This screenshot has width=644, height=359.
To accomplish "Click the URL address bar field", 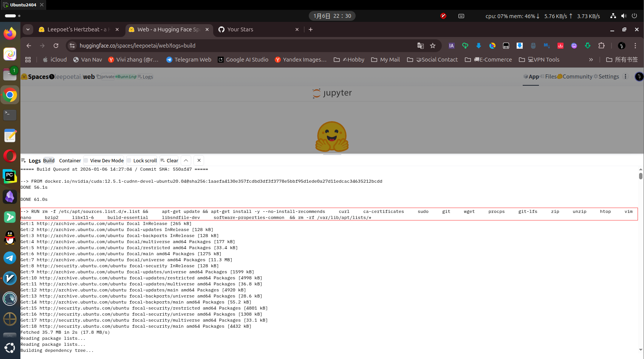I will pyautogui.click(x=242, y=46).
